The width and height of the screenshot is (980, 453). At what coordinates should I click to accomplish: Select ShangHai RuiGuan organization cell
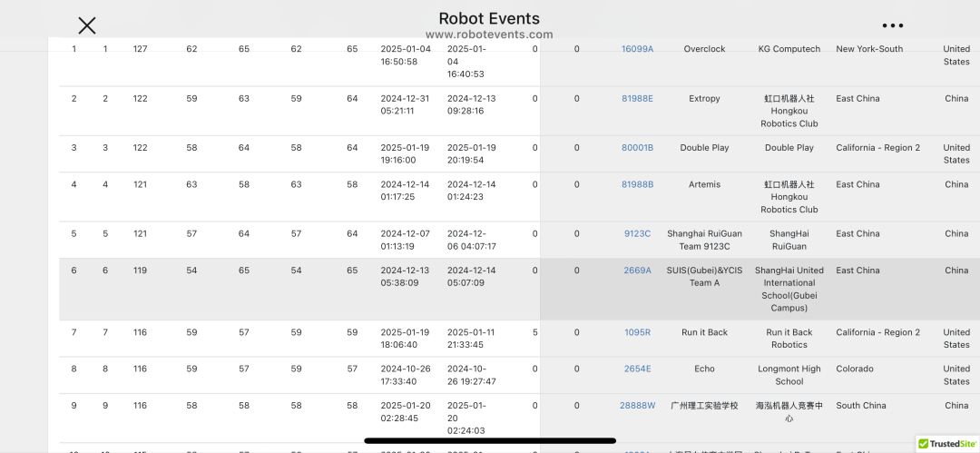(789, 241)
